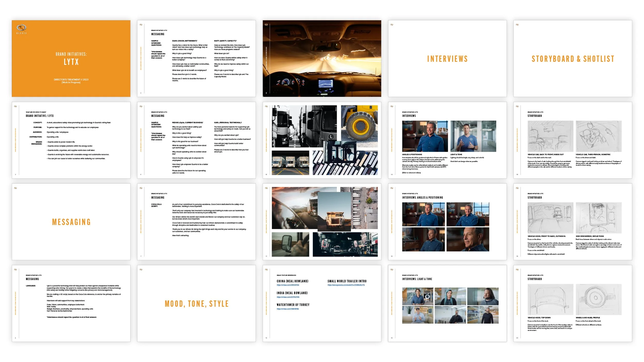644x362 pixels.
Task: Click the small logo icon on the Interviews title slide
Action: point(392,25)
